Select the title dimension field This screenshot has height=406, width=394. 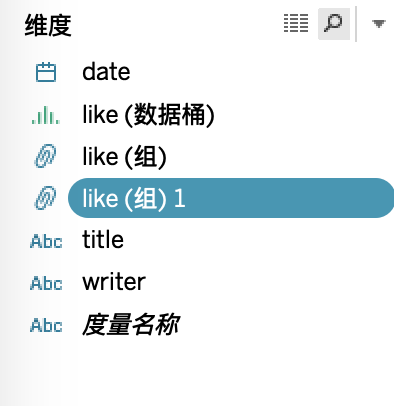tap(103, 240)
